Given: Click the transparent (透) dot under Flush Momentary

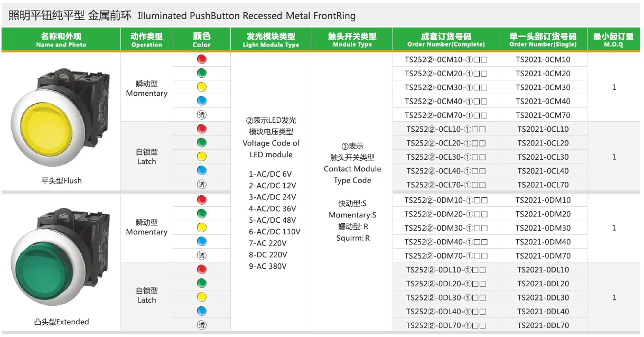Looking at the screenshot, I should (201, 114).
